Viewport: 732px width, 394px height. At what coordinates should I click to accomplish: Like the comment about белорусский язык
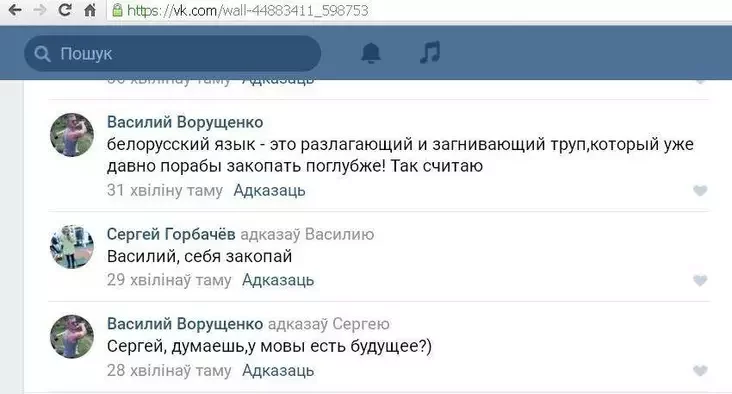coord(700,190)
